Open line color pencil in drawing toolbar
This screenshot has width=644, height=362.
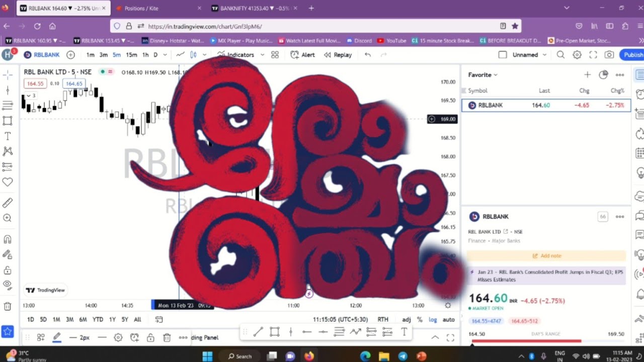pyautogui.click(x=57, y=337)
